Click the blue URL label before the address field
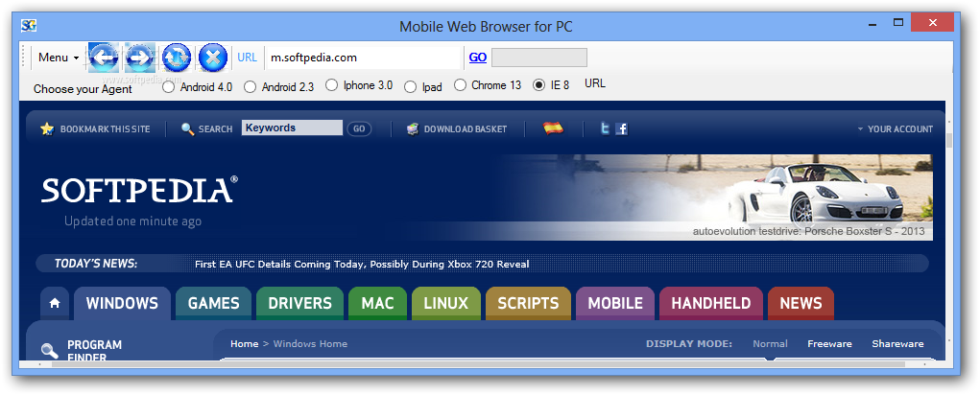The height and width of the screenshot is (395, 980). pyautogui.click(x=247, y=58)
